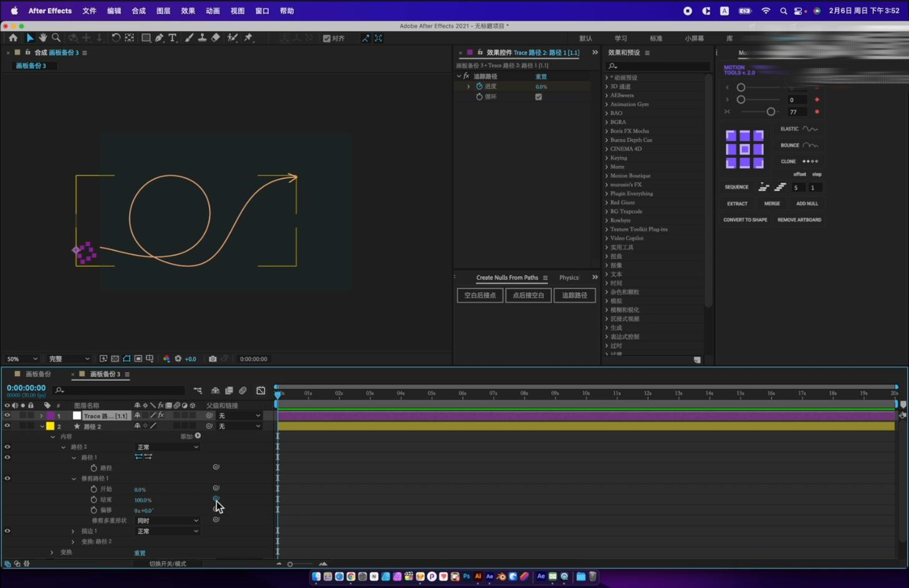
Task: Open the 修剪多重形状 同时 dropdown
Action: point(168,521)
